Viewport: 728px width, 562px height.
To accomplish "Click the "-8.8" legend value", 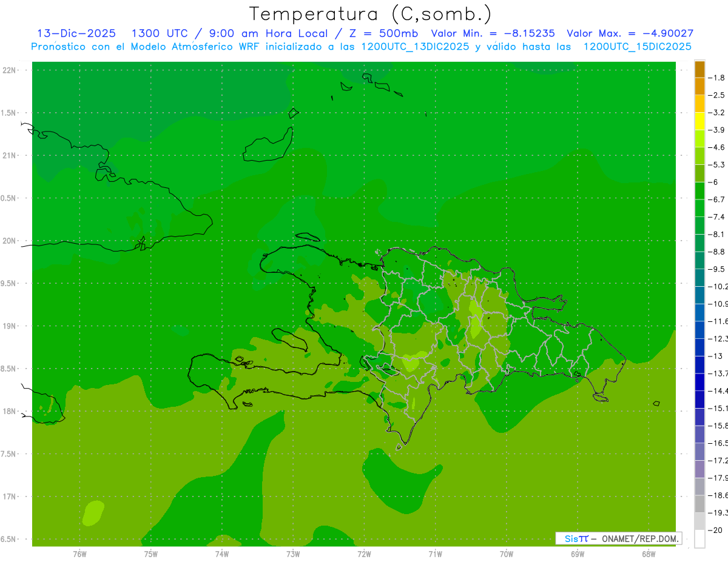I will 717,252.
